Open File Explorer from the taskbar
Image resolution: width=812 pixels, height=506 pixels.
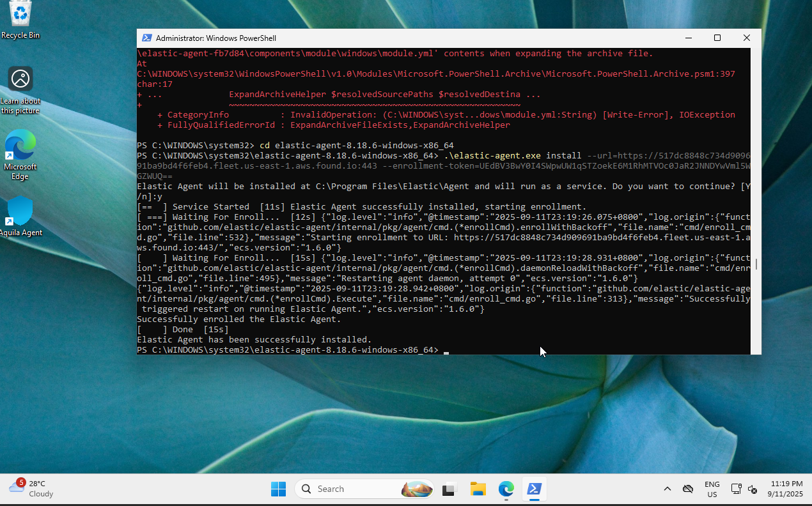(x=478, y=489)
